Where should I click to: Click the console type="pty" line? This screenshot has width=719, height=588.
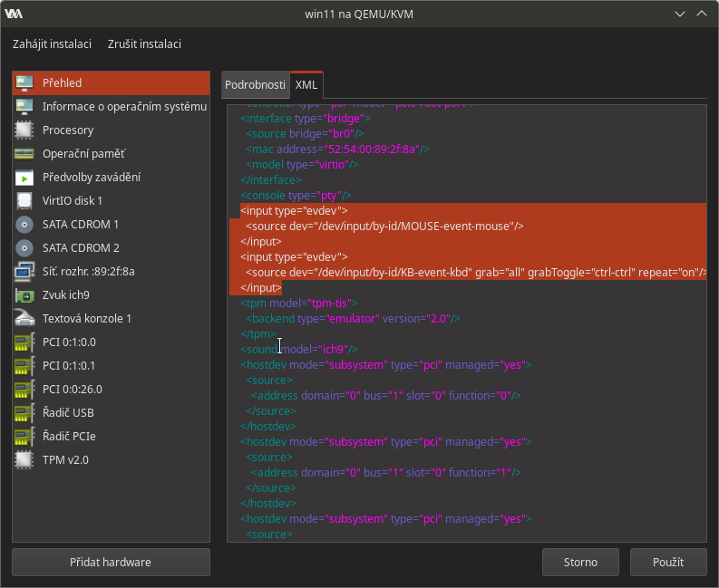click(296, 196)
